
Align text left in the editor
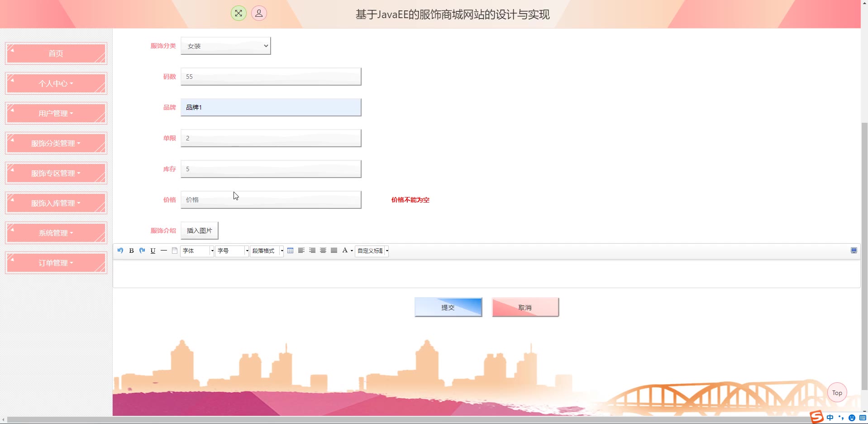(301, 251)
